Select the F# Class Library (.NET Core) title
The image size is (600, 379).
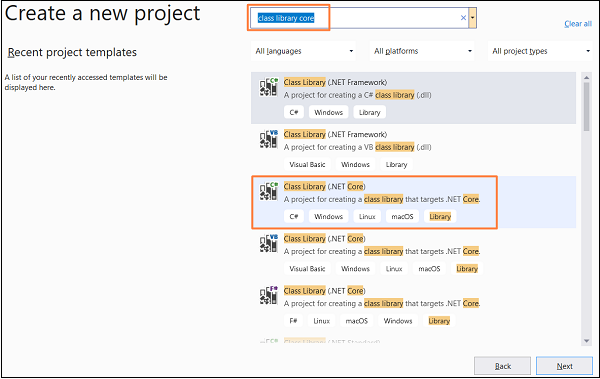324,291
